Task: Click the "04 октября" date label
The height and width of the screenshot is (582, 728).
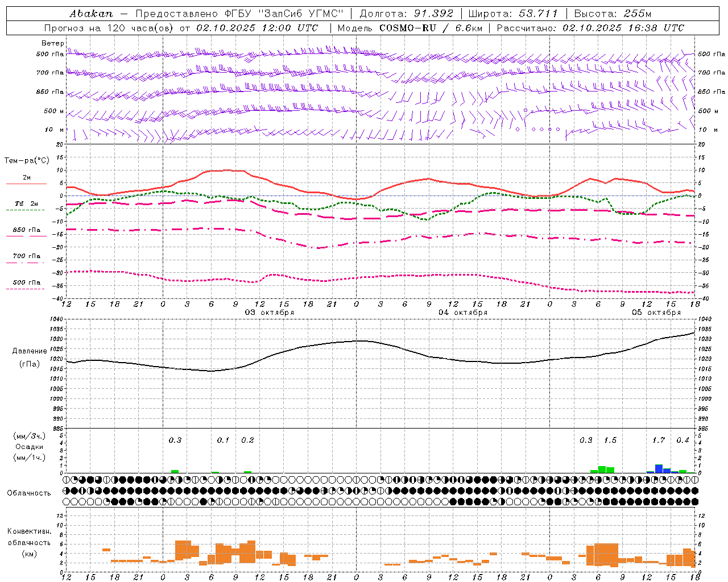Action: [x=463, y=313]
